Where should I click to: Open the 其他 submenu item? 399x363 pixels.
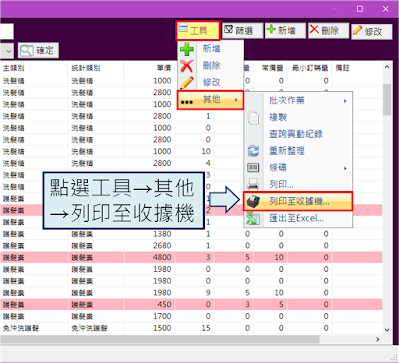click(x=210, y=100)
